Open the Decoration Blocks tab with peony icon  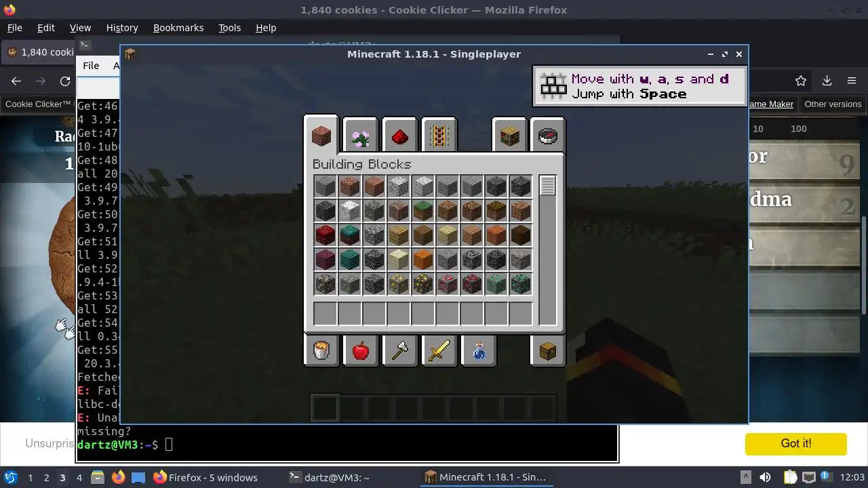coord(360,136)
